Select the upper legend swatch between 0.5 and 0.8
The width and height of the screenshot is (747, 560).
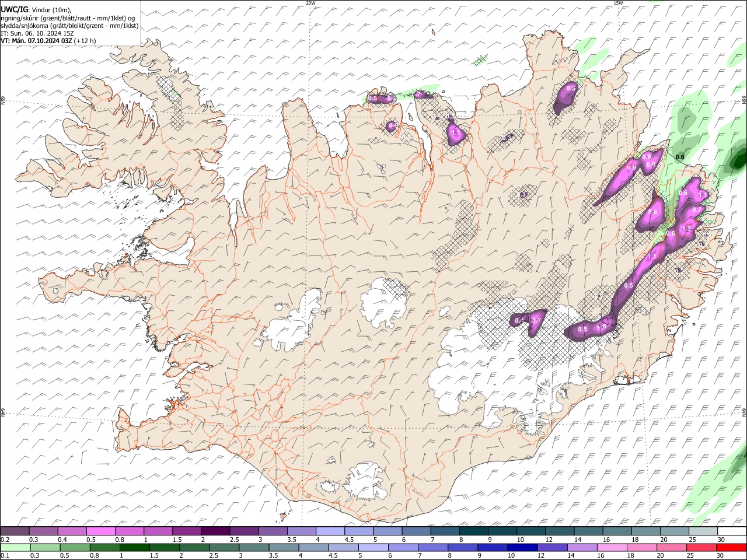pos(100,531)
